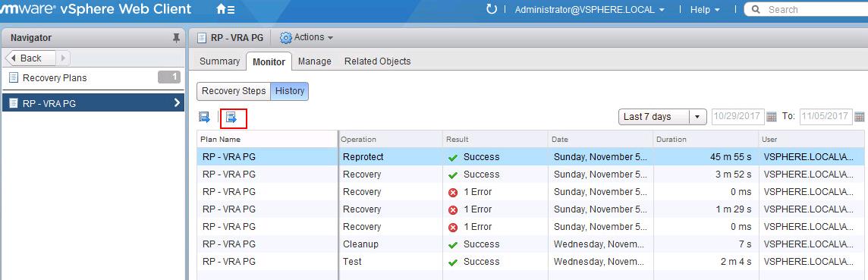Switch to the Summary tab

[x=219, y=61]
